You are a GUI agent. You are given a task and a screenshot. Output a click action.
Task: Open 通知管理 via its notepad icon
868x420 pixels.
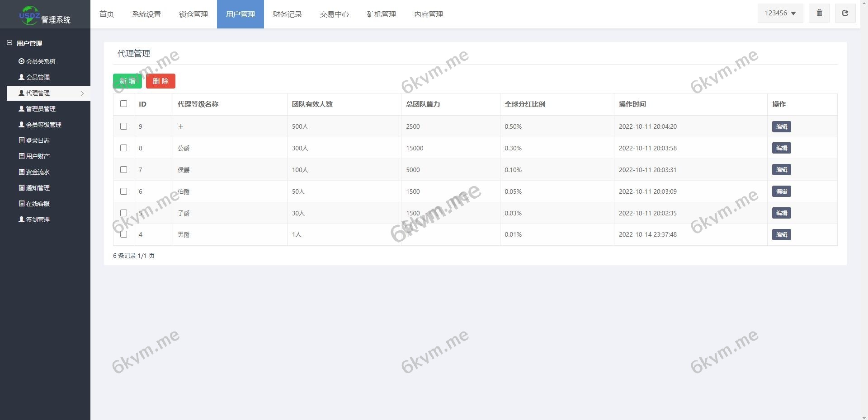20,187
